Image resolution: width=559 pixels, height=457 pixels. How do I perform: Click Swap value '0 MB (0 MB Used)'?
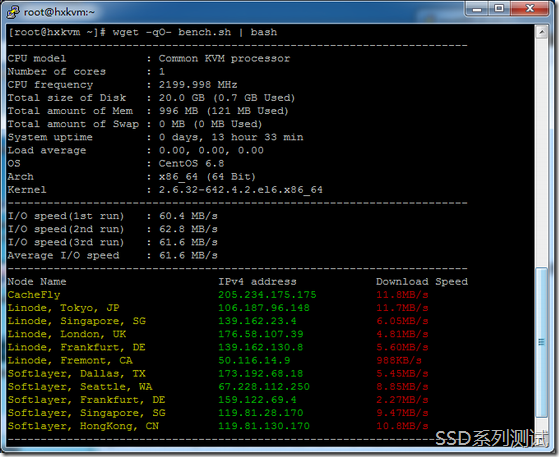point(210,124)
